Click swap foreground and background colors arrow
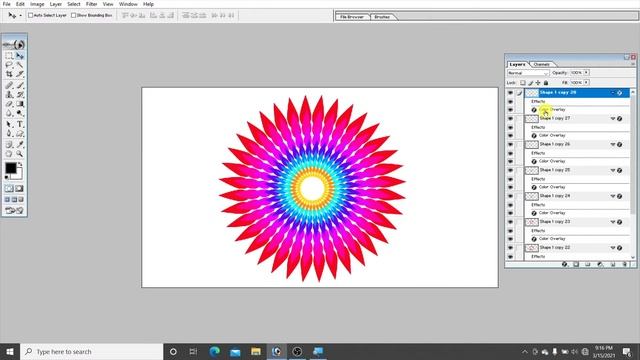This screenshot has width=640, height=360. point(20,164)
